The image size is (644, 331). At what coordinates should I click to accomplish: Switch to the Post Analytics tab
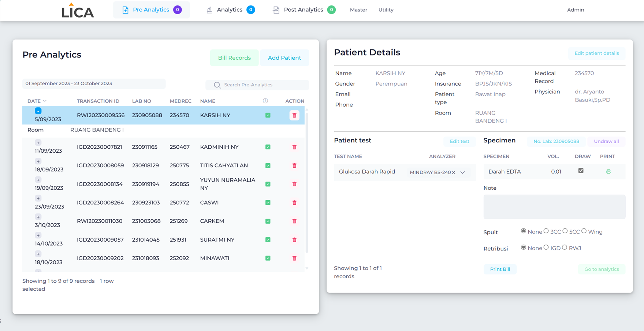coord(304,10)
